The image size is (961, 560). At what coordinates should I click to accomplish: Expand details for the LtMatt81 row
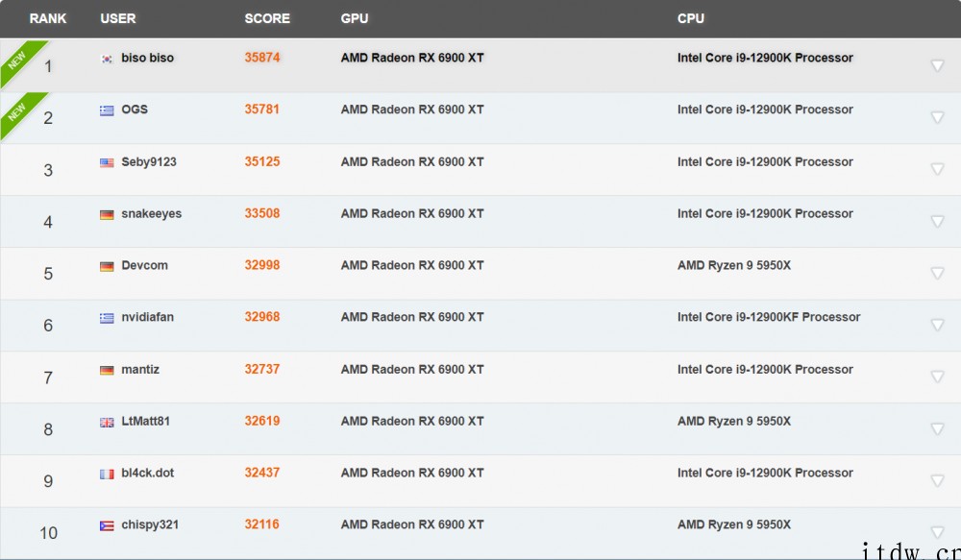pyautogui.click(x=937, y=428)
